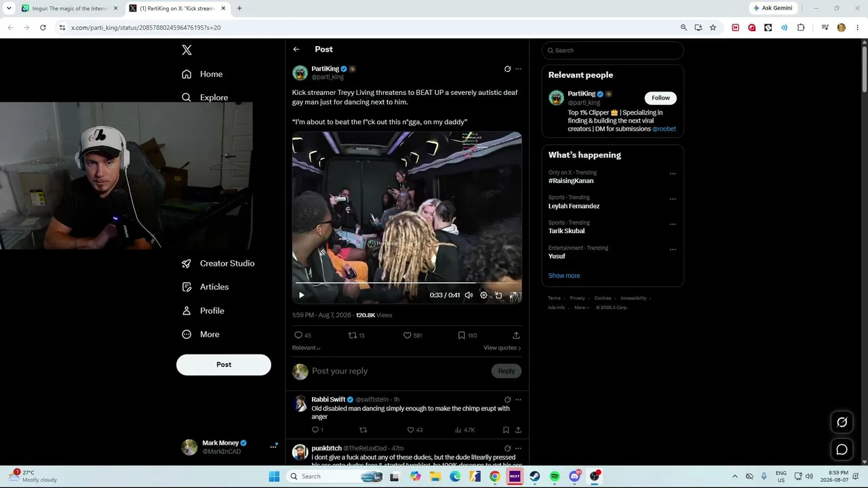View analytics 4.7K on Rabbi Swift's reply

(x=465, y=430)
